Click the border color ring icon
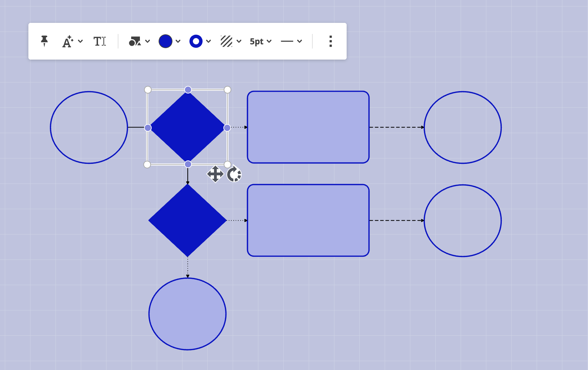This screenshot has width=588, height=370. pyautogui.click(x=196, y=41)
